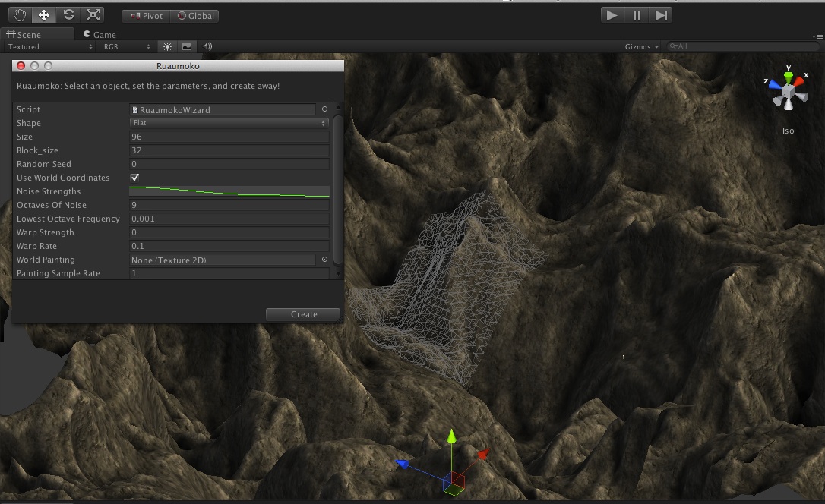Select the Hand tool

pyautogui.click(x=18, y=14)
